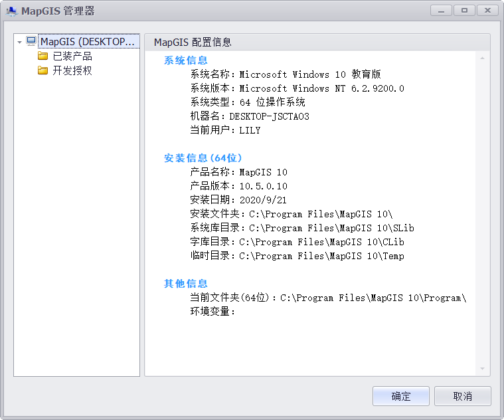The height and width of the screenshot is (420, 504).
Task: Click the 安装文件夹 path line
Action: tap(292, 214)
